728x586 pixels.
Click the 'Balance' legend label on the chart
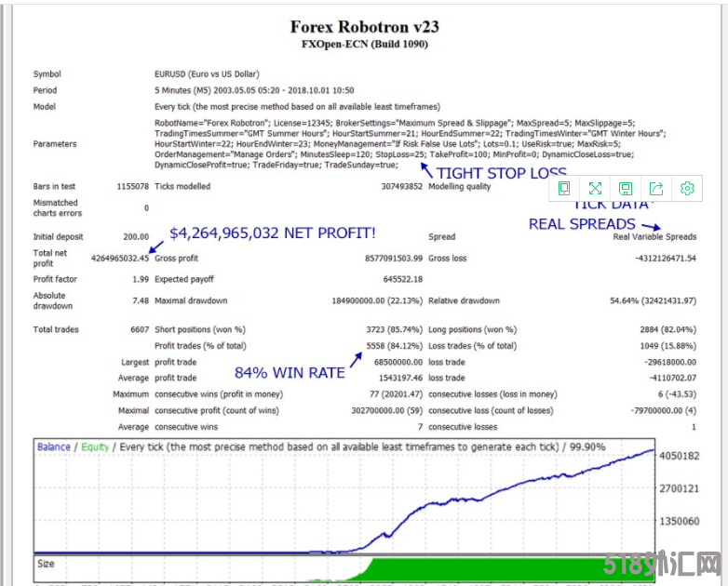point(54,446)
